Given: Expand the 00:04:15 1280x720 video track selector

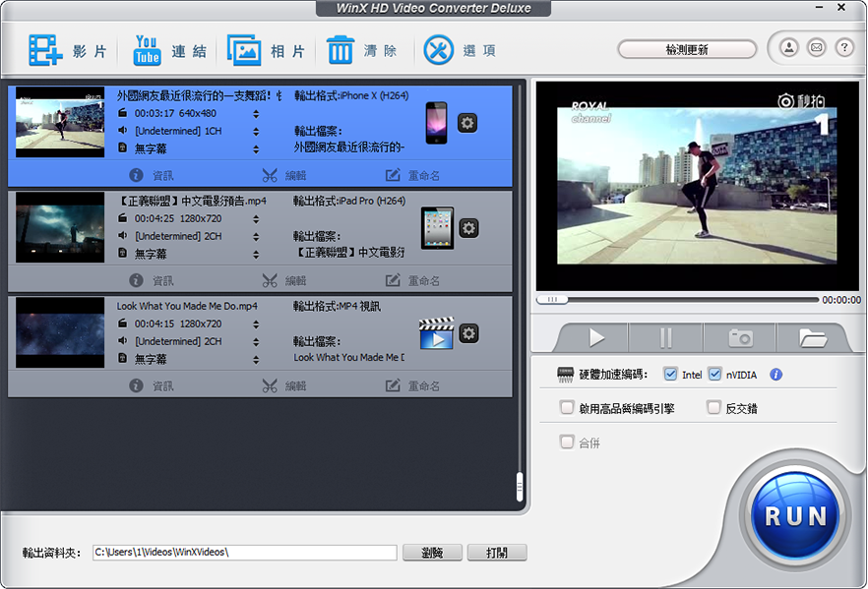Looking at the screenshot, I should [x=256, y=324].
